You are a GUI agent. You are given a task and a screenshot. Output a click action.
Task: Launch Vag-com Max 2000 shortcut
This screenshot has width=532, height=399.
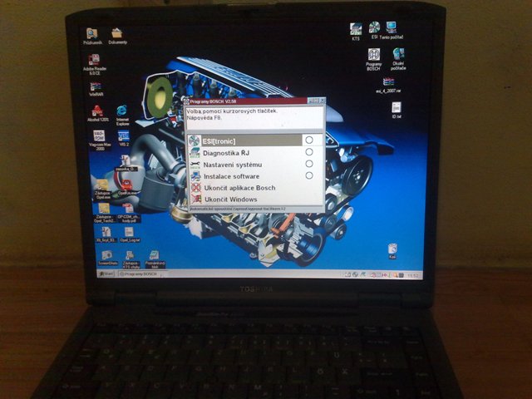click(99, 136)
